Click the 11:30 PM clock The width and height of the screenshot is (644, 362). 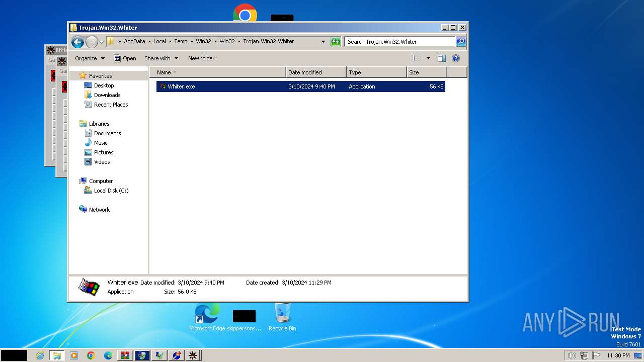pos(618,355)
